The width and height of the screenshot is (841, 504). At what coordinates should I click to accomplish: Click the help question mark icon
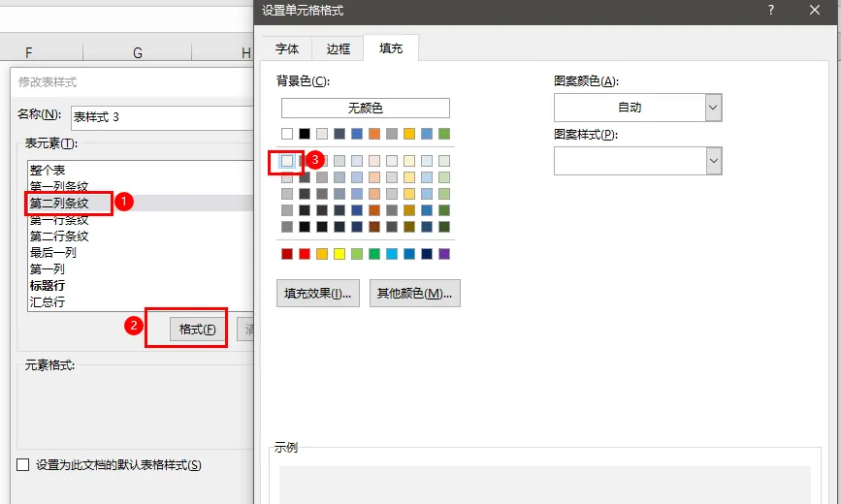(771, 11)
